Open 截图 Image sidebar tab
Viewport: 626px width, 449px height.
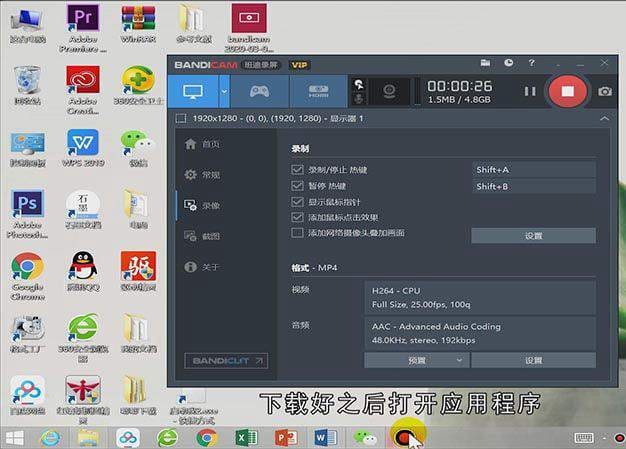203,236
